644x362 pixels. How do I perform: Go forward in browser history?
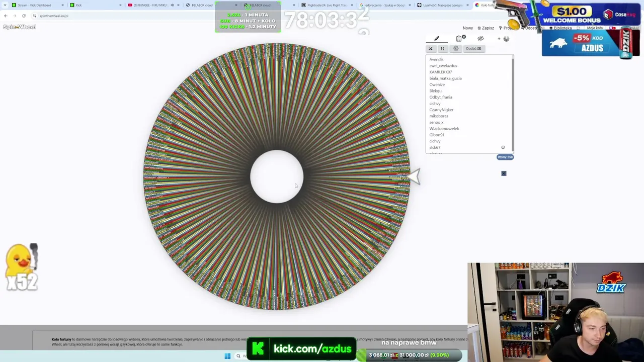pos(15,16)
